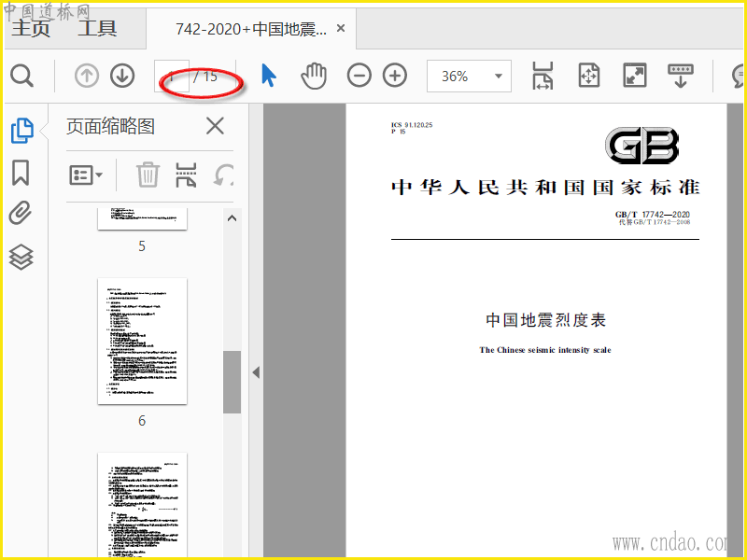Image resolution: width=747 pixels, height=560 pixels.
Task: Enter full screen mode icon
Action: [635, 76]
